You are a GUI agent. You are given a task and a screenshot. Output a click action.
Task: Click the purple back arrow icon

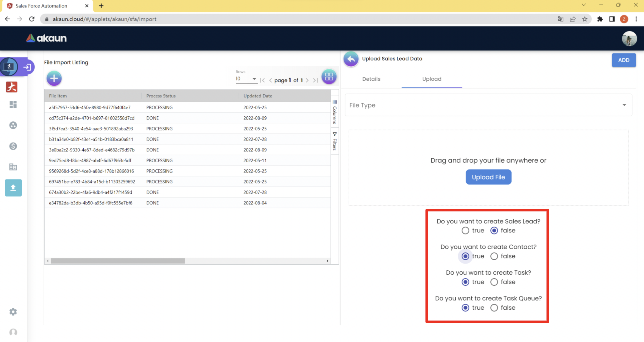[351, 59]
